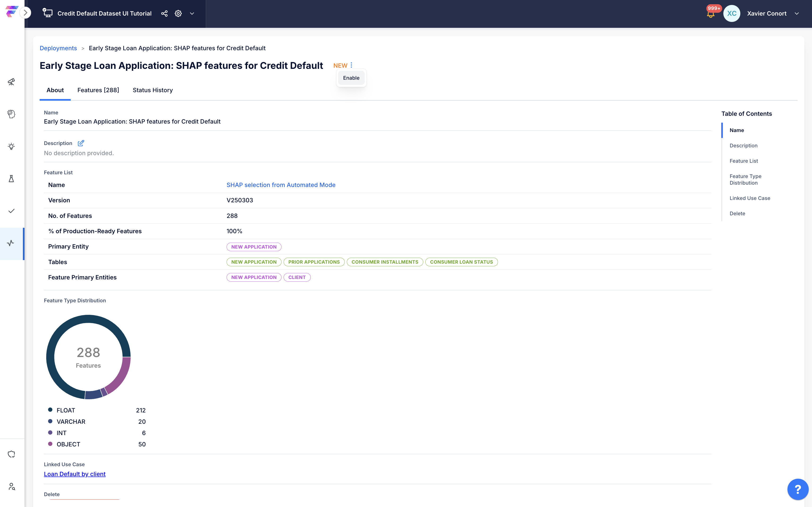Screen dimensions: 812x507
Task: Open the shield admin sidebar icon
Action: click(11, 454)
